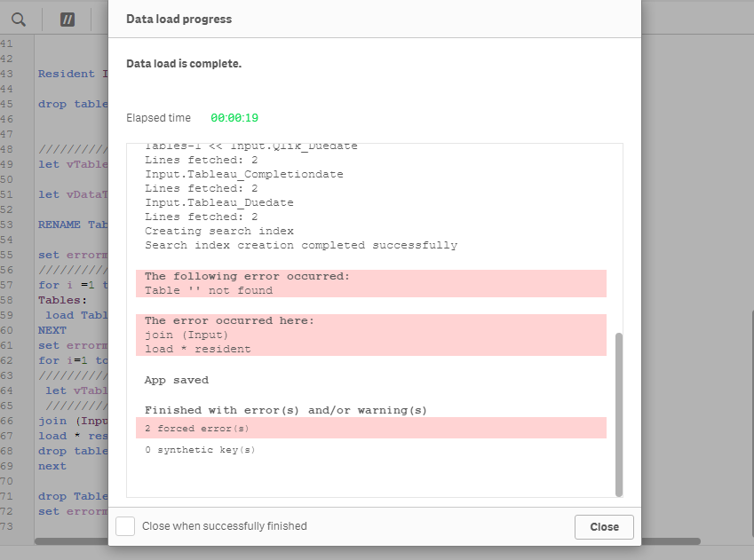
Task: Click line number 53 beside RENAME statement
Action: tap(18, 225)
